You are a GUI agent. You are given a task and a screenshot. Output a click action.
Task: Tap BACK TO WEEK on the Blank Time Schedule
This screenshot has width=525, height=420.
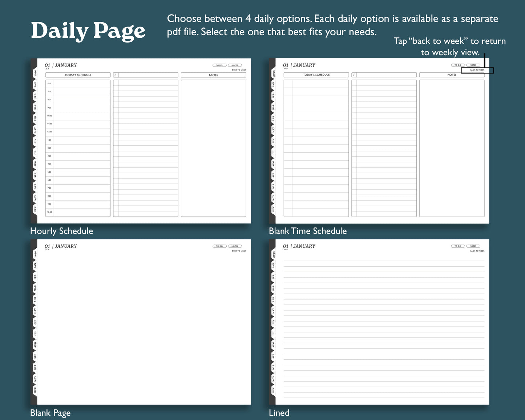pyautogui.click(x=477, y=70)
